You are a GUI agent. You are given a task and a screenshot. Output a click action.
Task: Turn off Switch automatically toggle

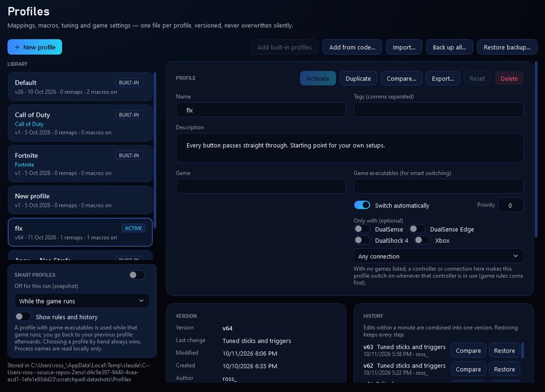click(362, 205)
